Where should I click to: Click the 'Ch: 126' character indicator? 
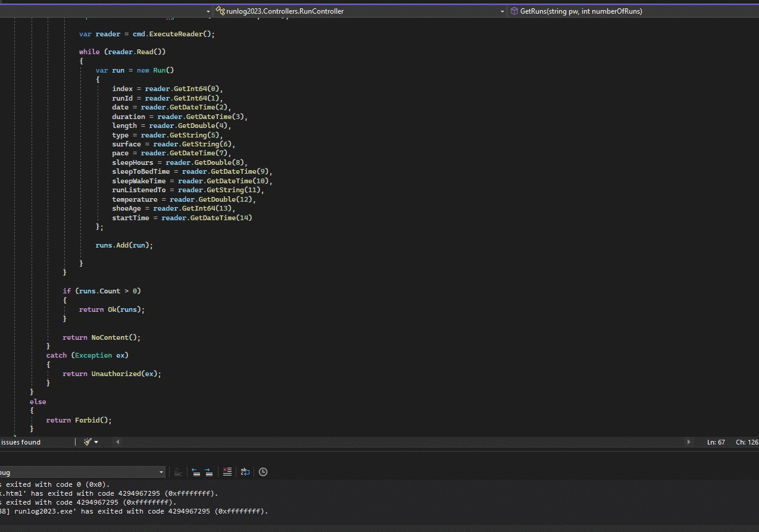tap(747, 442)
